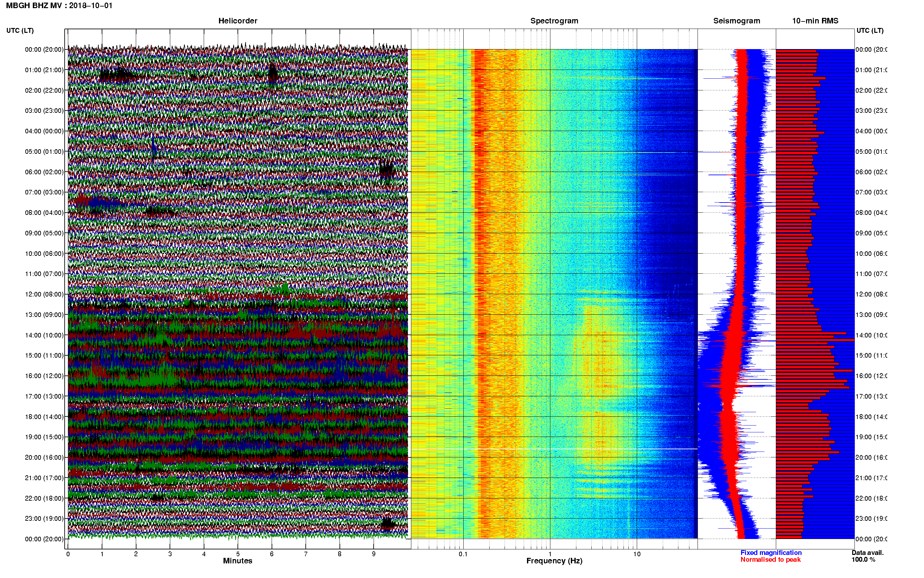Click the top left '00:00 (20:00)' time label
The height and width of the screenshot is (578, 924).
point(44,49)
